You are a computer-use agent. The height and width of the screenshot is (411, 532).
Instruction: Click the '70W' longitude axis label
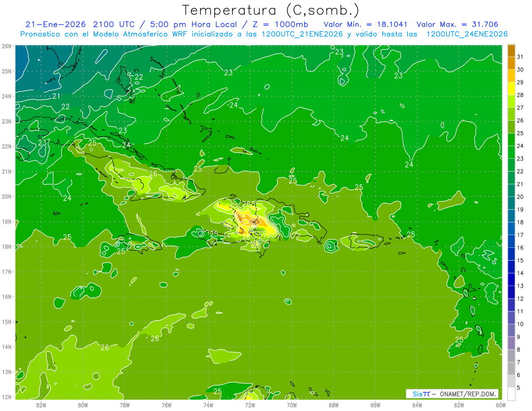292,405
